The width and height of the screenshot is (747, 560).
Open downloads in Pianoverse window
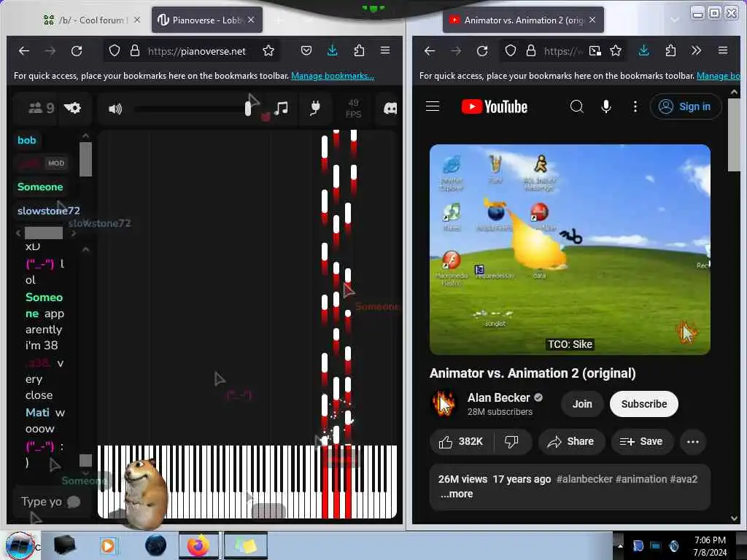(x=332, y=50)
